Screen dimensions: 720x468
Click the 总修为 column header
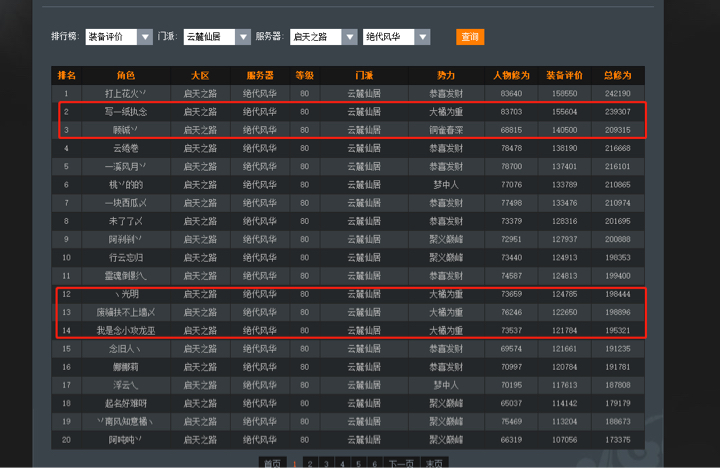coord(618,75)
